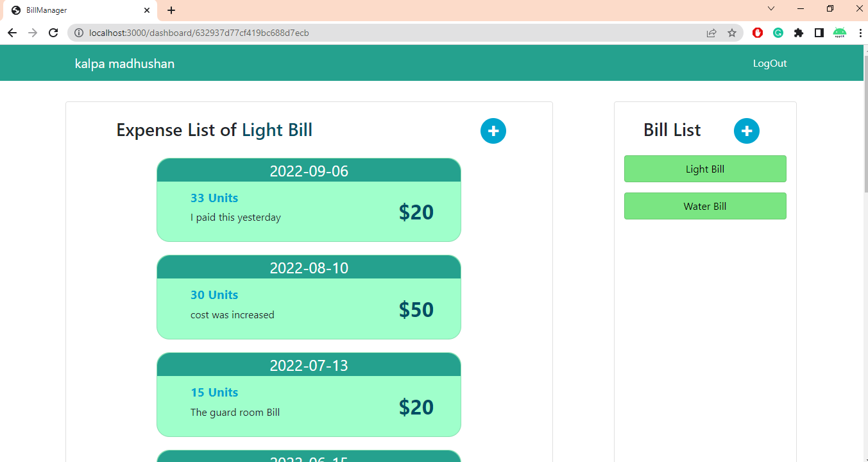Click the page refresh icon
The image size is (868, 462).
coord(53,33)
